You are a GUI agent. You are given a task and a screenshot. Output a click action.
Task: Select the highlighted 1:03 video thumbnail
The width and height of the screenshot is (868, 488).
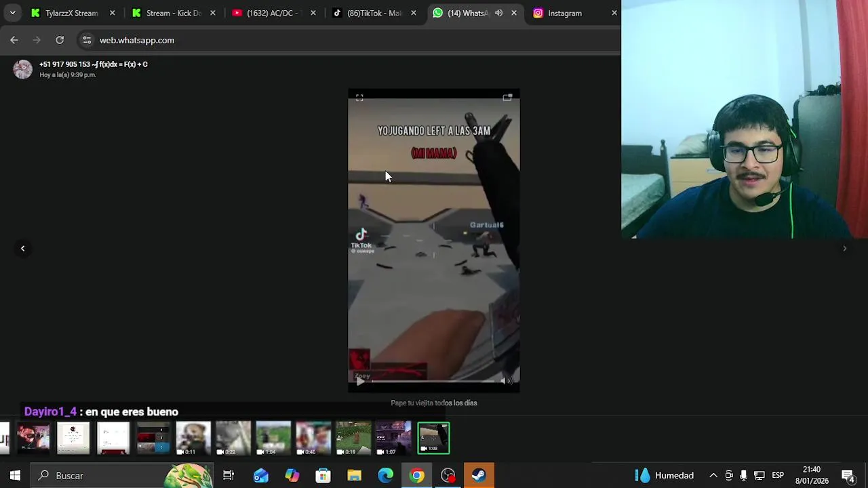tap(433, 438)
